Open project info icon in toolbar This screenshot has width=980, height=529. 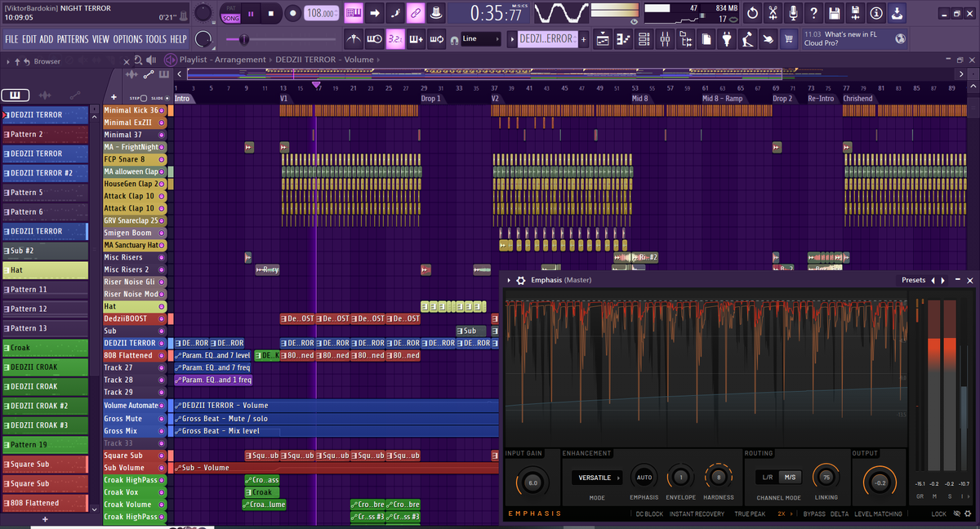(875, 13)
